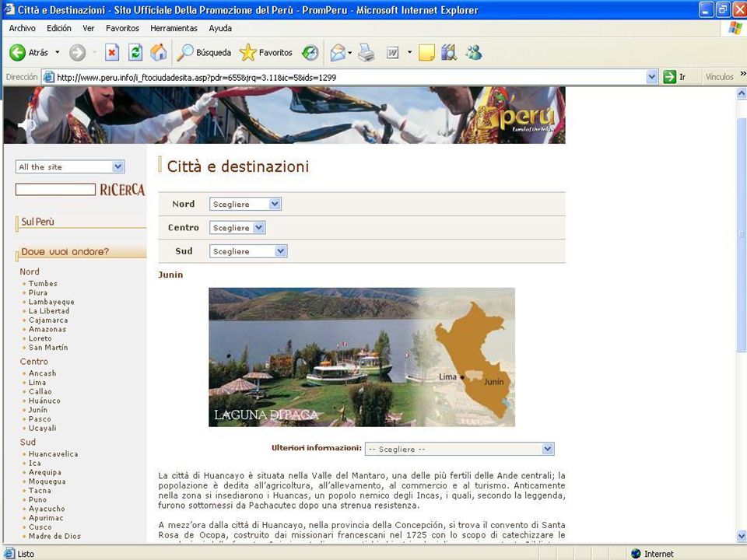This screenshot has height=560, width=747.
Task: Click the Laguna di Paca photo
Action: pos(362,357)
